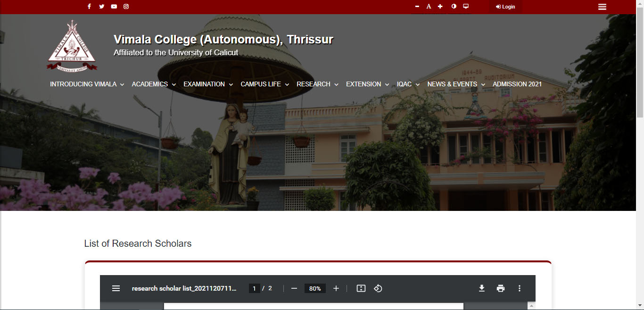Viewport: 644px width, 310px height.
Task: Rotate the PDF counterclockwise
Action: tap(378, 288)
